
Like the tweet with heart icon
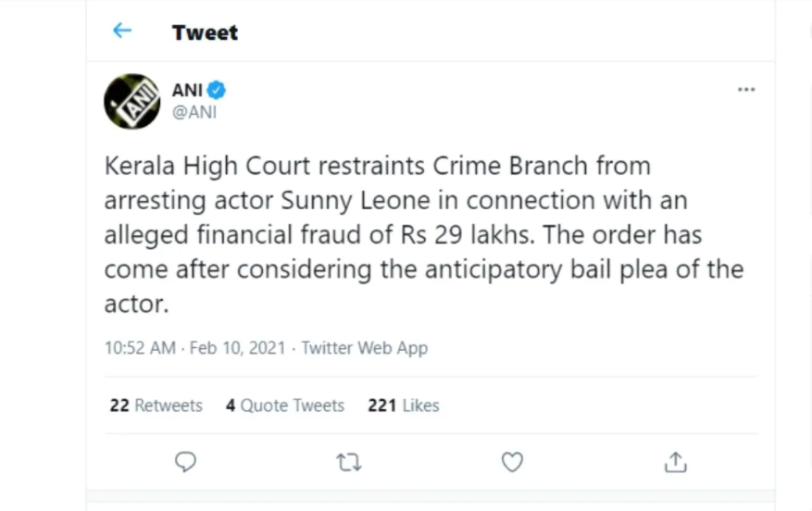pos(512,462)
